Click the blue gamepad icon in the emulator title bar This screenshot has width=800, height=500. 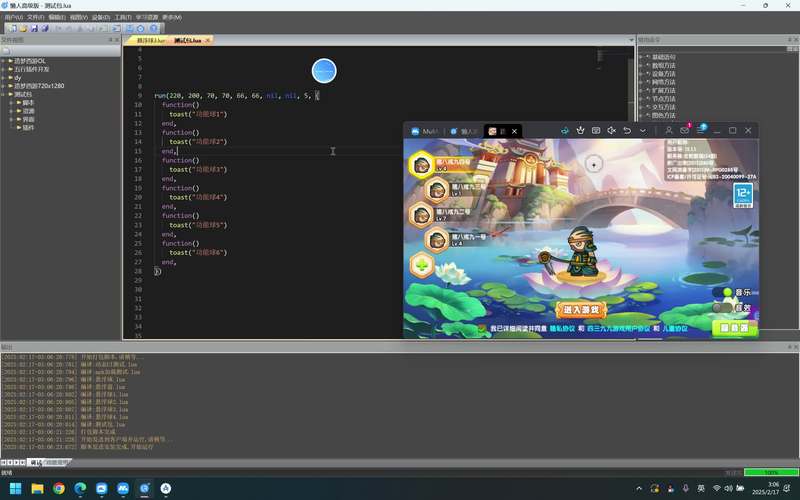click(x=564, y=131)
